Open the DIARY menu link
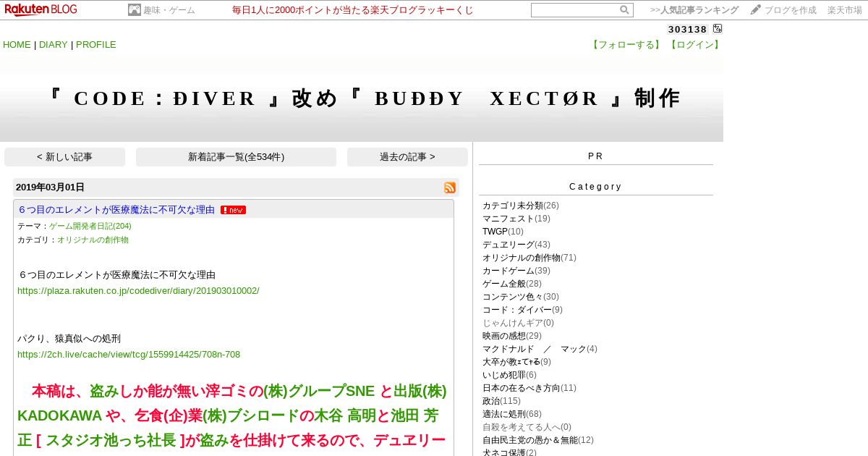This screenshot has width=868, height=456. (x=54, y=45)
